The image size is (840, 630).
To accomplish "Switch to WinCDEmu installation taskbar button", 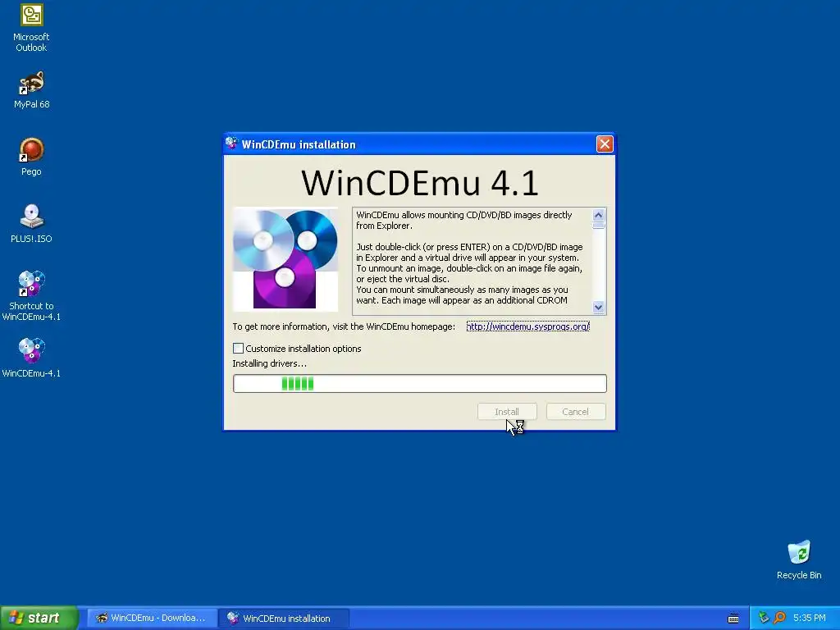I will [x=284, y=619].
